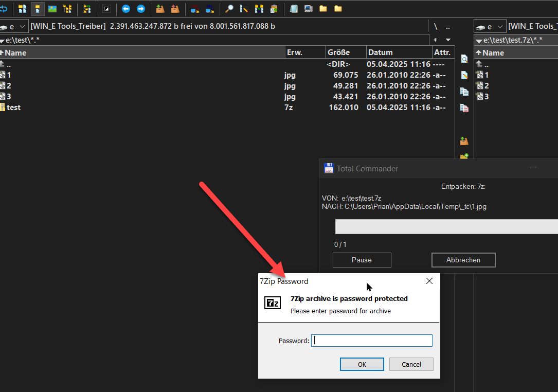558x392 pixels.
Task: Open Search files magnifier icon
Action: click(229, 9)
